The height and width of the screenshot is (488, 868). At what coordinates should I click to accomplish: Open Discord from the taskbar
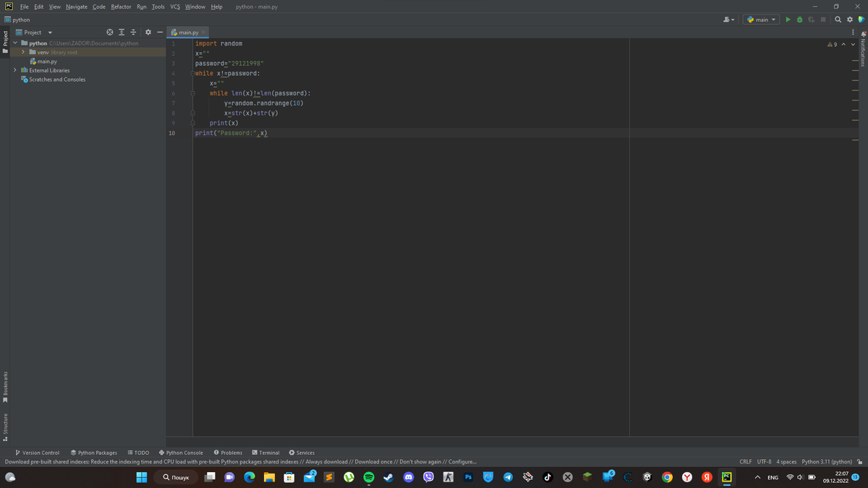tap(409, 477)
